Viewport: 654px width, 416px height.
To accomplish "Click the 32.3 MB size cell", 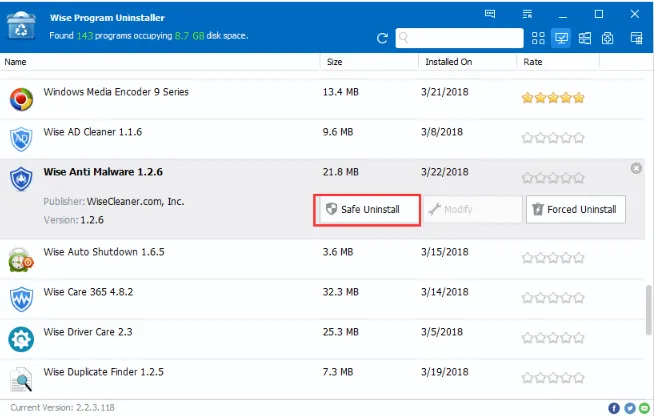I will pos(340,292).
